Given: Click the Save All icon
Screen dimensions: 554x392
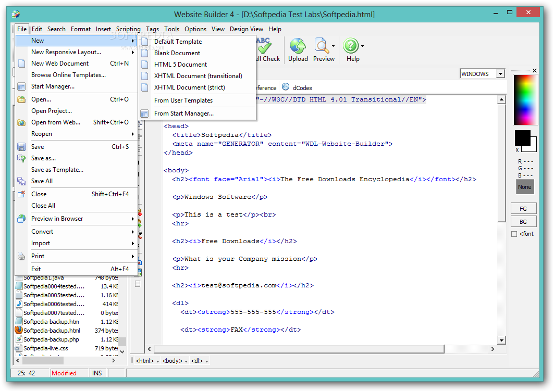Looking at the screenshot, I should pos(21,181).
